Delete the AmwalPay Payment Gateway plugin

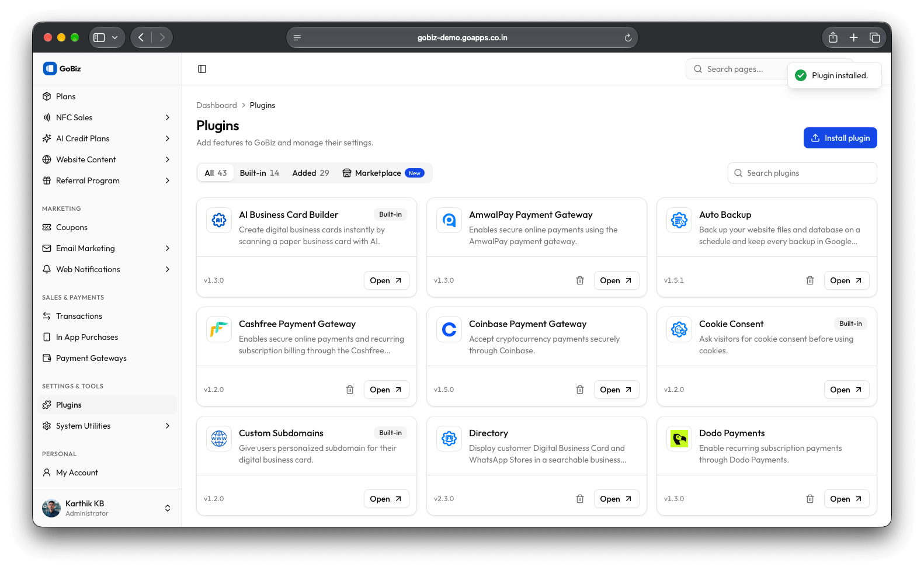point(580,280)
